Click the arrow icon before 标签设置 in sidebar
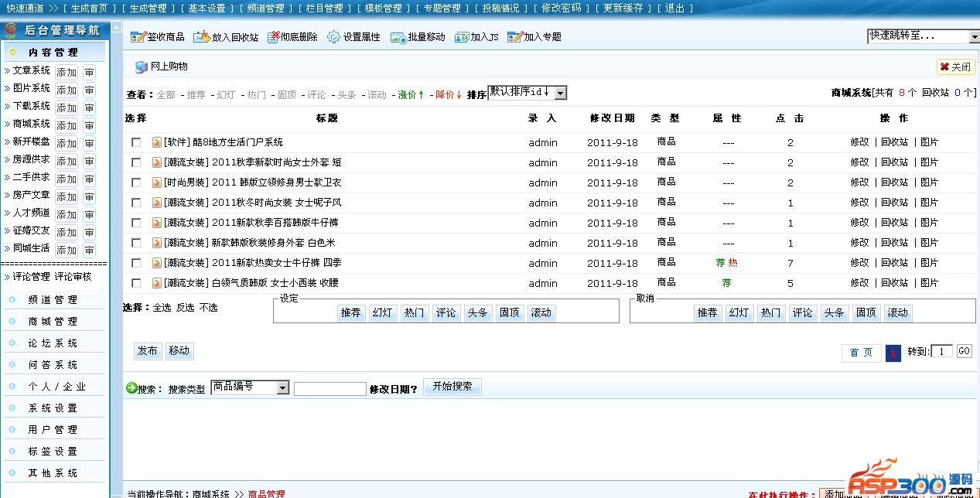 (x=12, y=452)
